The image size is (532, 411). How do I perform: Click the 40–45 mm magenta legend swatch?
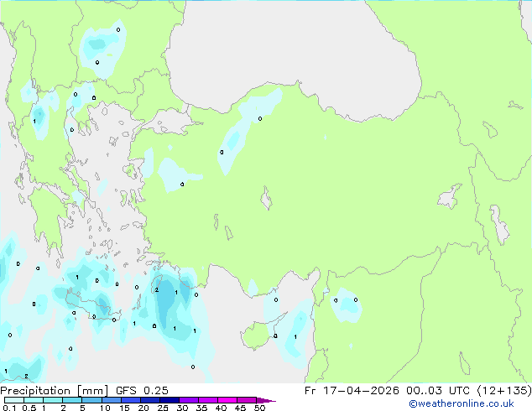tap(227, 400)
